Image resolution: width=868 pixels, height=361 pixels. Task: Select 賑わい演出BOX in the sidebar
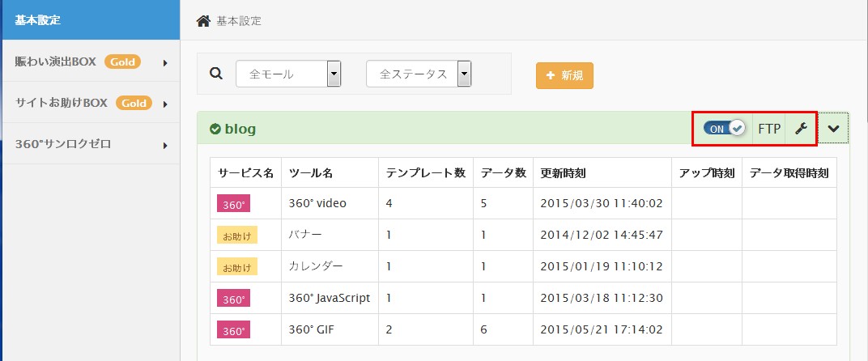tap(55, 62)
